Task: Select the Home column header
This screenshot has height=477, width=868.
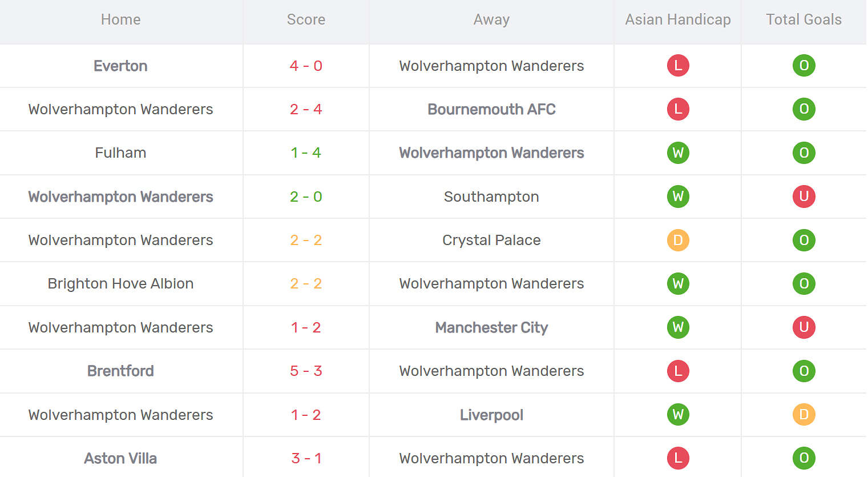Action: (120, 20)
